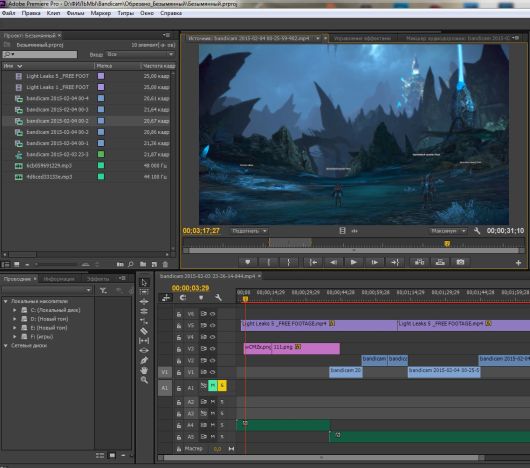Play the source monitor clip
Viewport: 530px width, 468px height.
(x=353, y=262)
